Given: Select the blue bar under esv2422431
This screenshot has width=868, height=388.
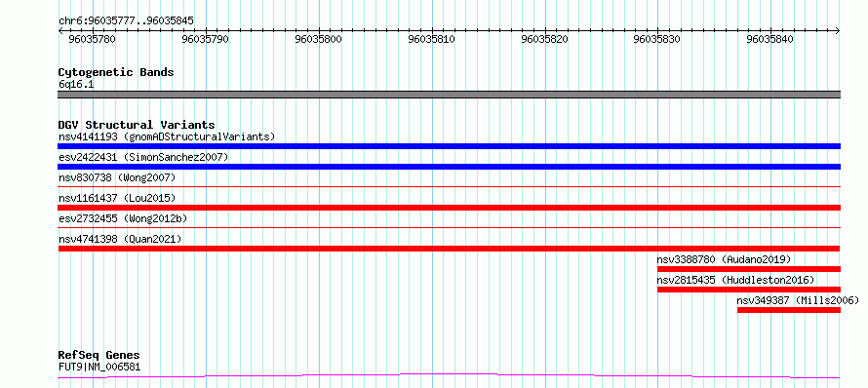Looking at the screenshot, I should click(x=449, y=167).
